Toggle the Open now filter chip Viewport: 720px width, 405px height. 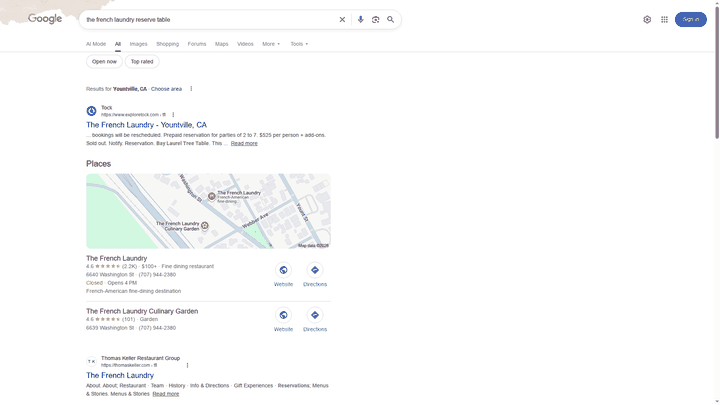(x=104, y=62)
